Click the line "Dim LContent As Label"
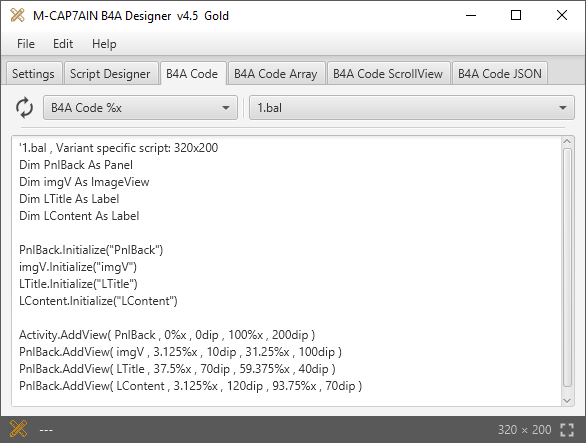This screenshot has width=586, height=443. click(79, 216)
